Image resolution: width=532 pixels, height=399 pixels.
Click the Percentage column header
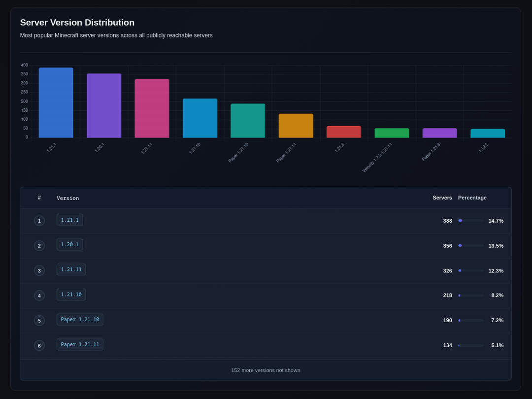coord(472,198)
